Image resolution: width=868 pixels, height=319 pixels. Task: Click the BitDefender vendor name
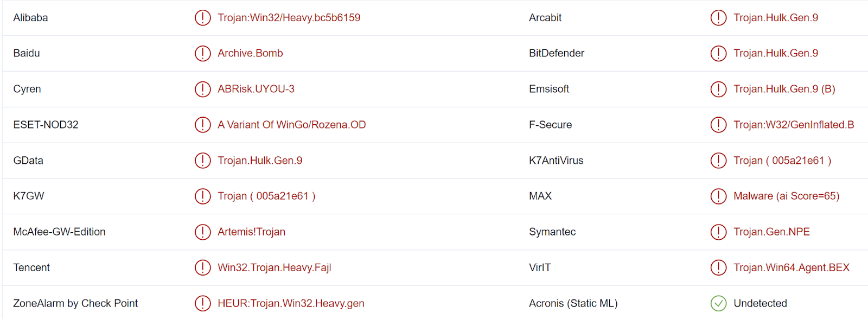pos(557,53)
